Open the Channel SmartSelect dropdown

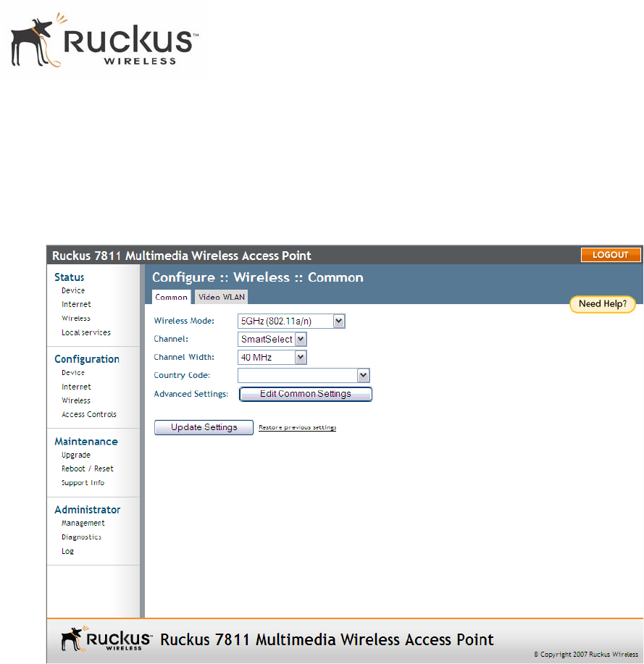pyautogui.click(x=272, y=339)
